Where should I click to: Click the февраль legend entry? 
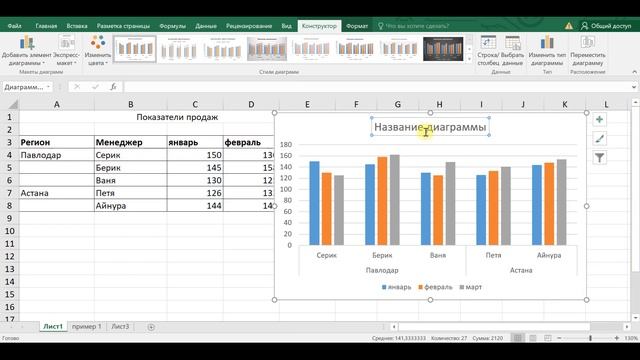pos(435,287)
